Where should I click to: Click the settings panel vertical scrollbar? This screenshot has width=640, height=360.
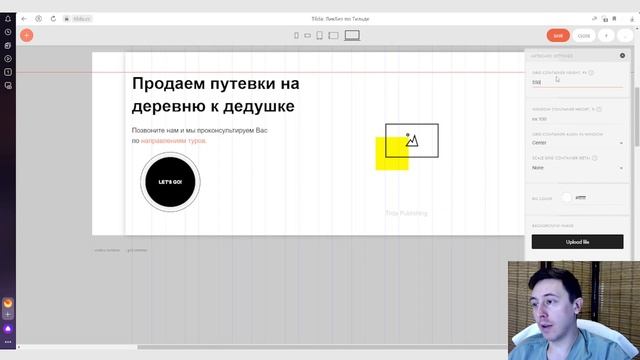click(636, 116)
